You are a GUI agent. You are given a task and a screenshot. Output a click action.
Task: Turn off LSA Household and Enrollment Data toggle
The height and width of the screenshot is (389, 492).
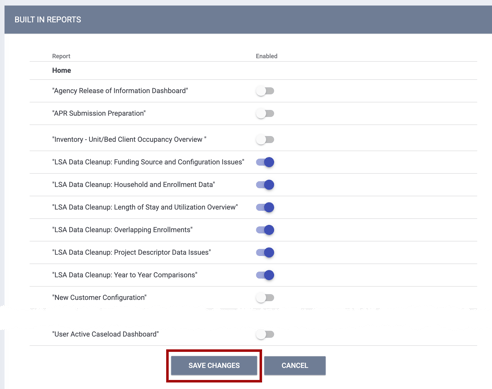[x=265, y=185]
